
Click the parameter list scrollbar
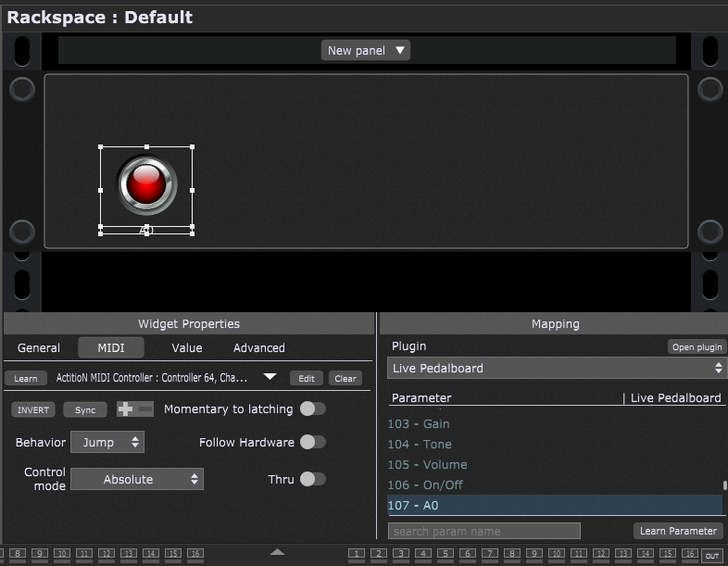724,485
